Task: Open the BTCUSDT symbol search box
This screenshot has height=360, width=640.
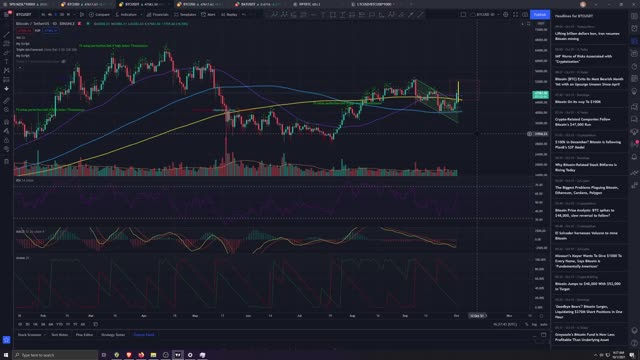Action: tap(24, 14)
